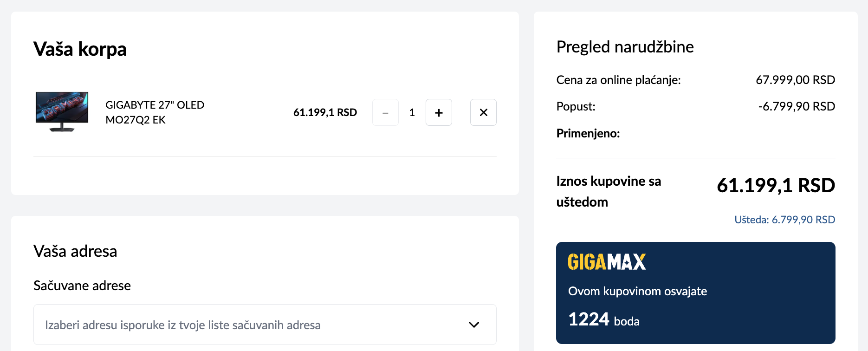Click the GIGAMAX logo
The height and width of the screenshot is (351, 868).
(x=607, y=262)
